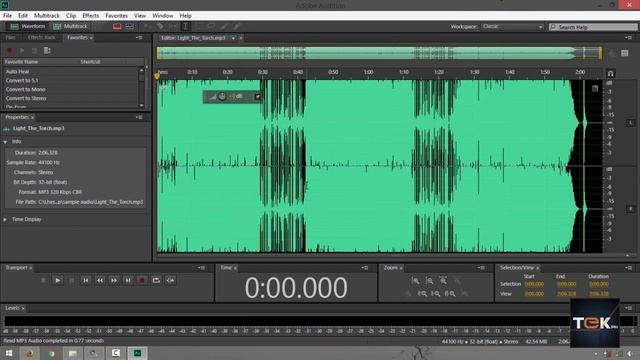This screenshot has width=640, height=360.
Task: Expand the Time Display section
Action: point(5,220)
